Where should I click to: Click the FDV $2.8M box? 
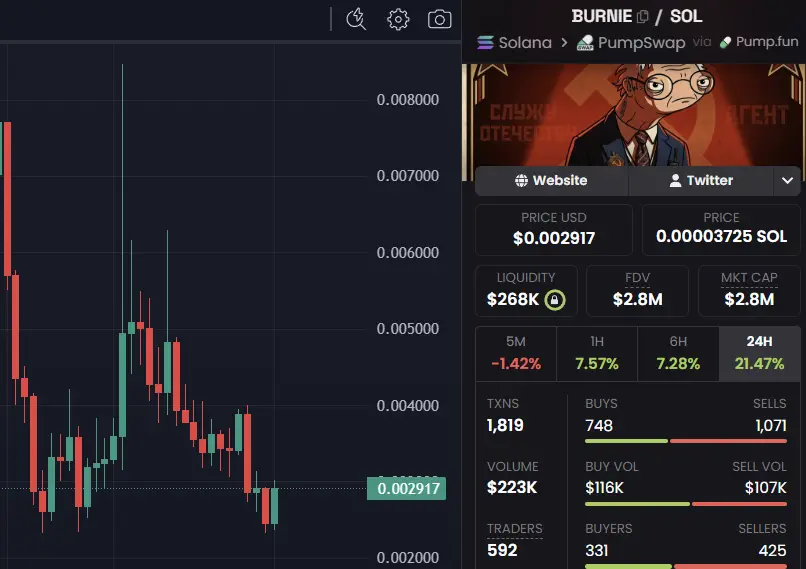pyautogui.click(x=637, y=291)
